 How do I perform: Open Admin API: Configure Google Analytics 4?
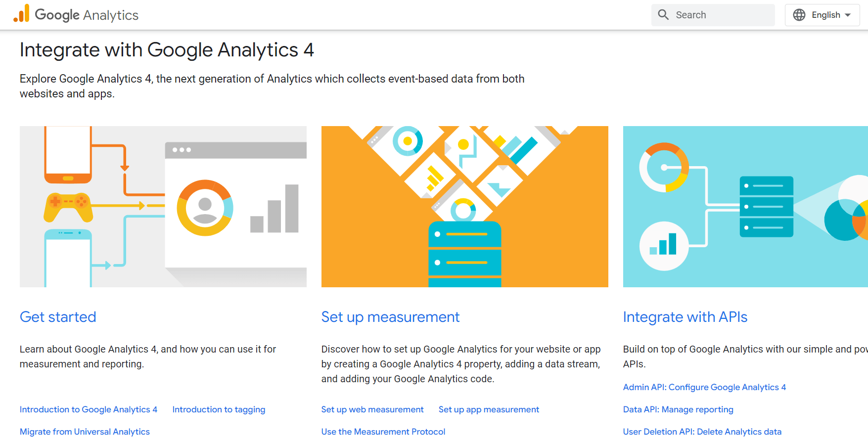coord(704,387)
